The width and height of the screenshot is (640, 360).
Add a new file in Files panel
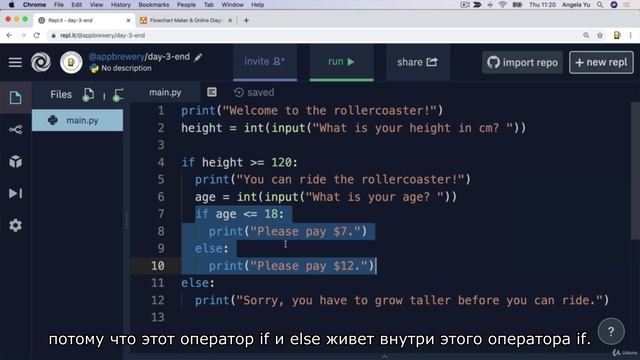pos(88,95)
